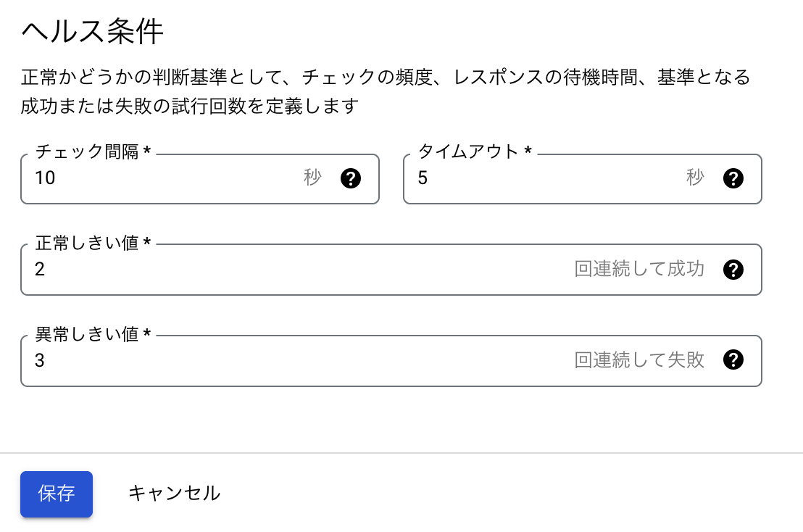
Task: Click the question mark beside 秒 for check interval
Action: coord(351,178)
